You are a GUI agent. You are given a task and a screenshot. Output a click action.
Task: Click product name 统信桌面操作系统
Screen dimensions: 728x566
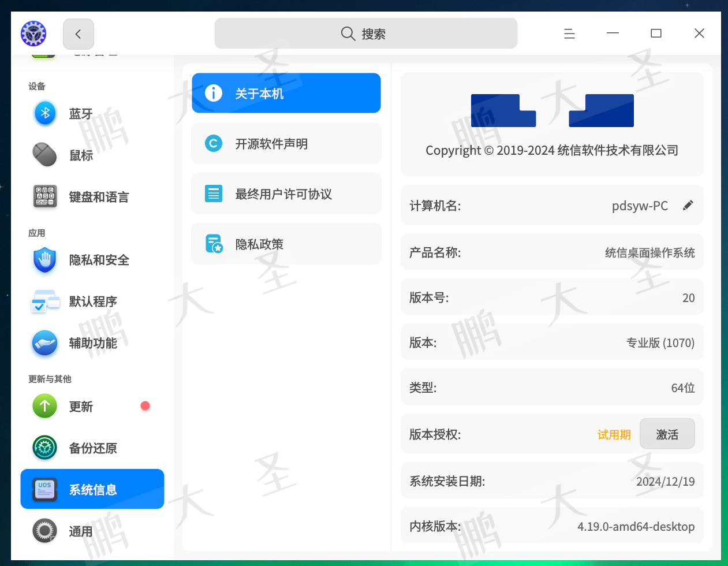pyautogui.click(x=649, y=252)
